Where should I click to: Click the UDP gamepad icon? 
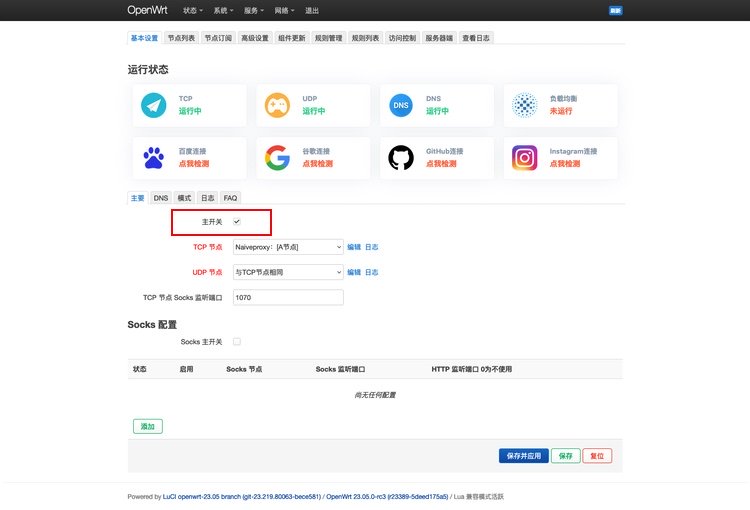coord(277,105)
